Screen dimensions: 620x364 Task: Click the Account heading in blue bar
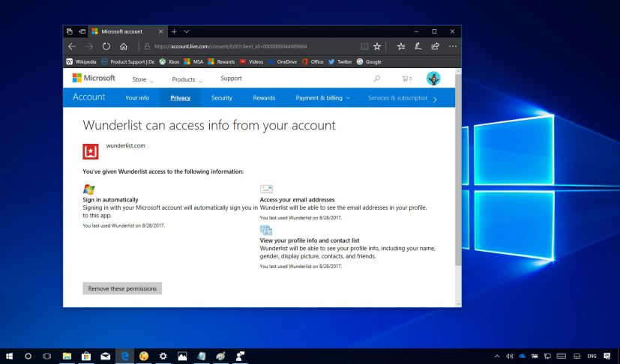[x=89, y=97]
